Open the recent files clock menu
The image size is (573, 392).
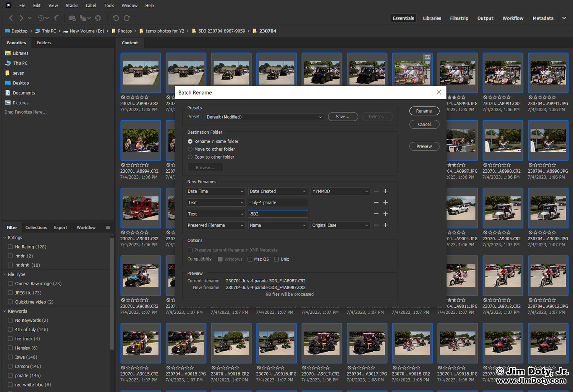point(42,18)
